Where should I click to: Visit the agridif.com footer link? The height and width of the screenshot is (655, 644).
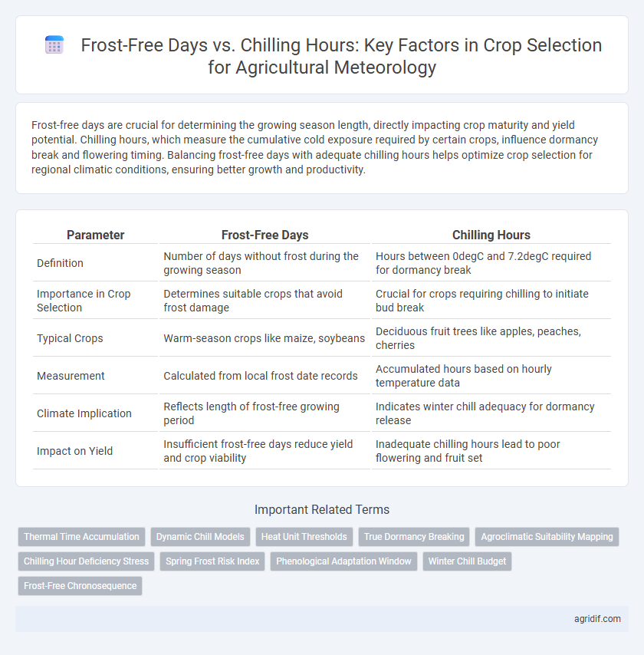pos(597,619)
